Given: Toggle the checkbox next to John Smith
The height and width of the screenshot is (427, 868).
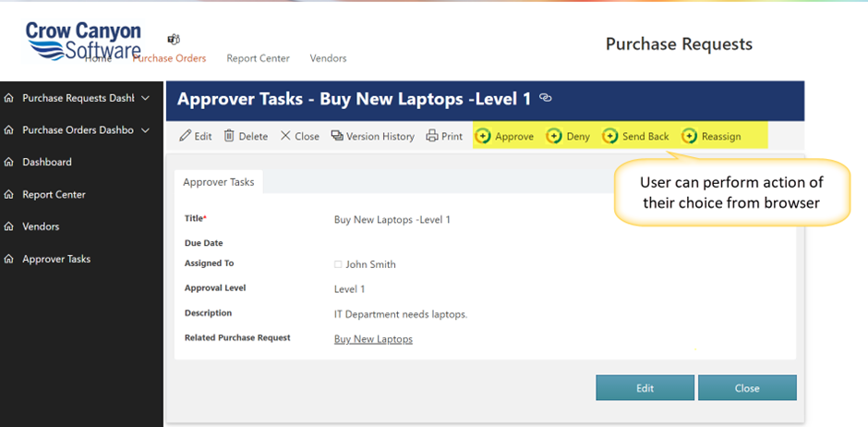Looking at the screenshot, I should coord(338,264).
